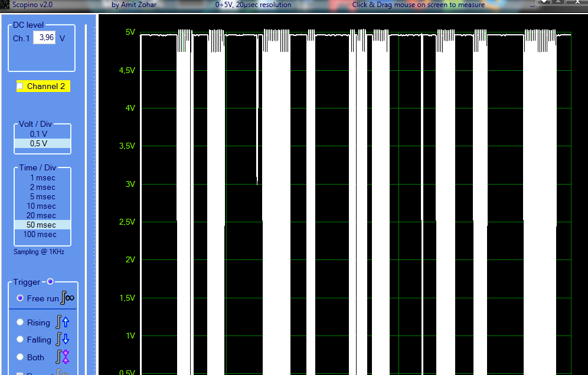588x375 pixels.
Task: Select the Both trigger radio button
Action: (20, 357)
